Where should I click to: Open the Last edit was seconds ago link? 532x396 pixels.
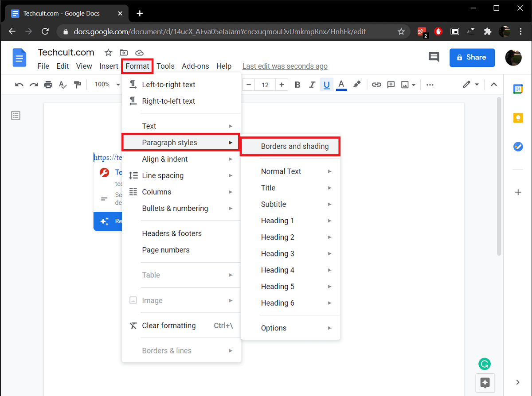point(285,66)
